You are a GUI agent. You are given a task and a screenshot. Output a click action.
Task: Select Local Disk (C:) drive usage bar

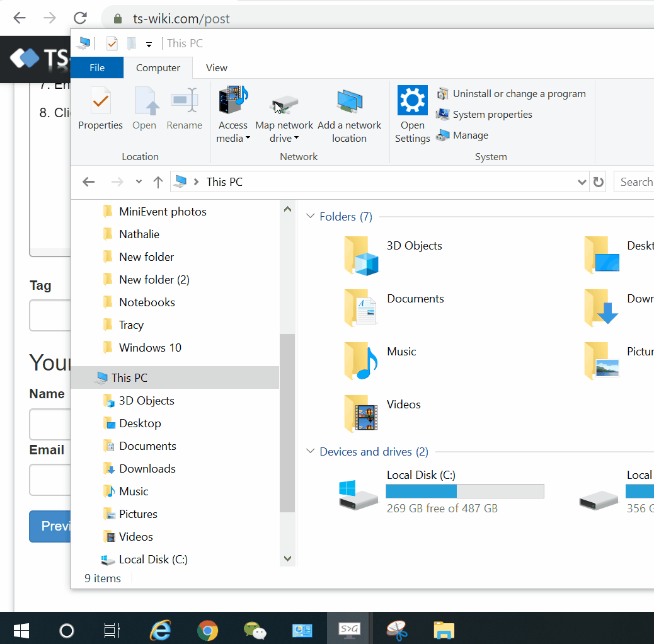coord(464,492)
